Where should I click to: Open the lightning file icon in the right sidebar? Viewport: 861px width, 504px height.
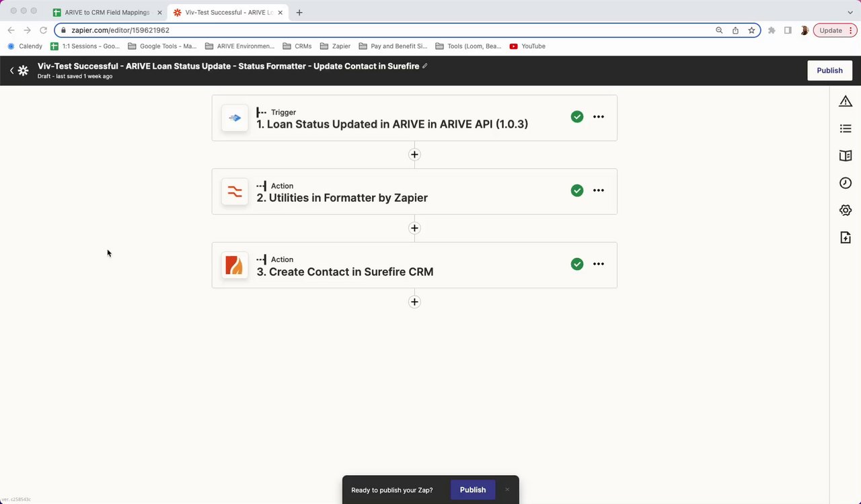click(x=846, y=237)
